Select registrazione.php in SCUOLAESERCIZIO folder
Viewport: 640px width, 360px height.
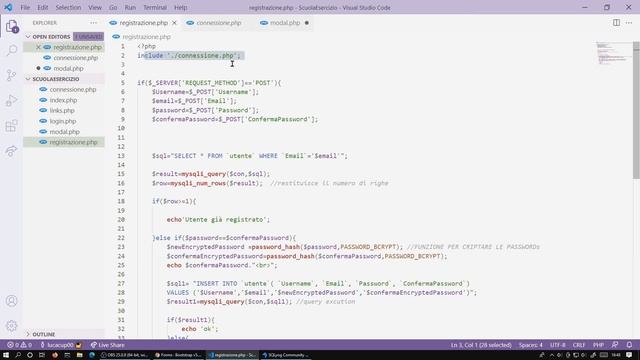coord(73,142)
